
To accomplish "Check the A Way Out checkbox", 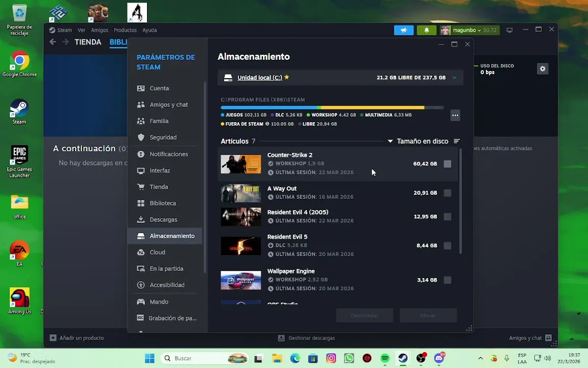I will click(x=447, y=193).
